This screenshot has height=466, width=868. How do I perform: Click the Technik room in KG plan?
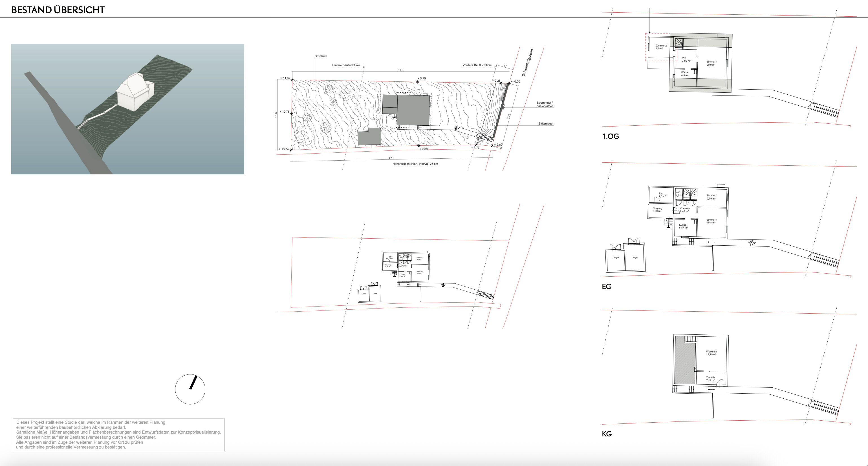tap(711, 379)
